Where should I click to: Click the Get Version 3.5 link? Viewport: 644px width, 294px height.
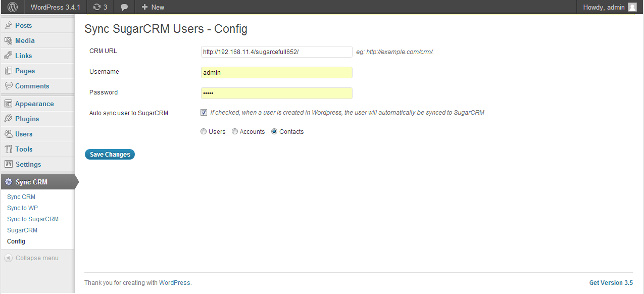point(611,283)
